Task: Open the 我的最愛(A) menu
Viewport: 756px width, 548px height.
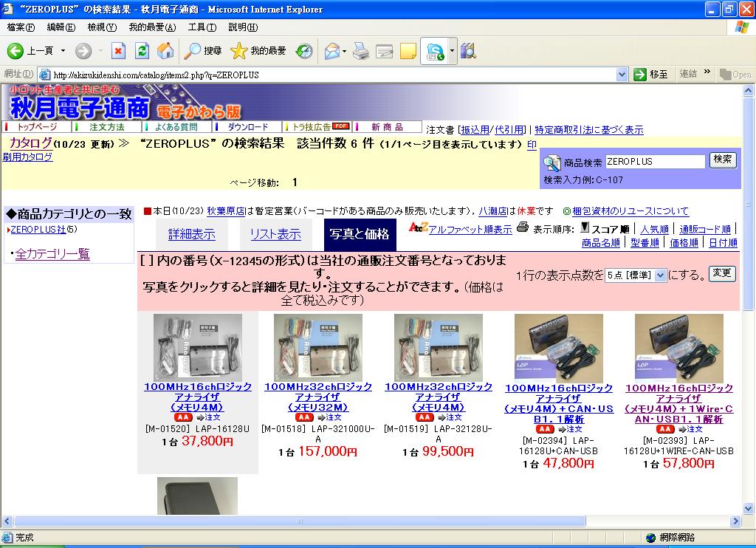Action: [x=152, y=27]
